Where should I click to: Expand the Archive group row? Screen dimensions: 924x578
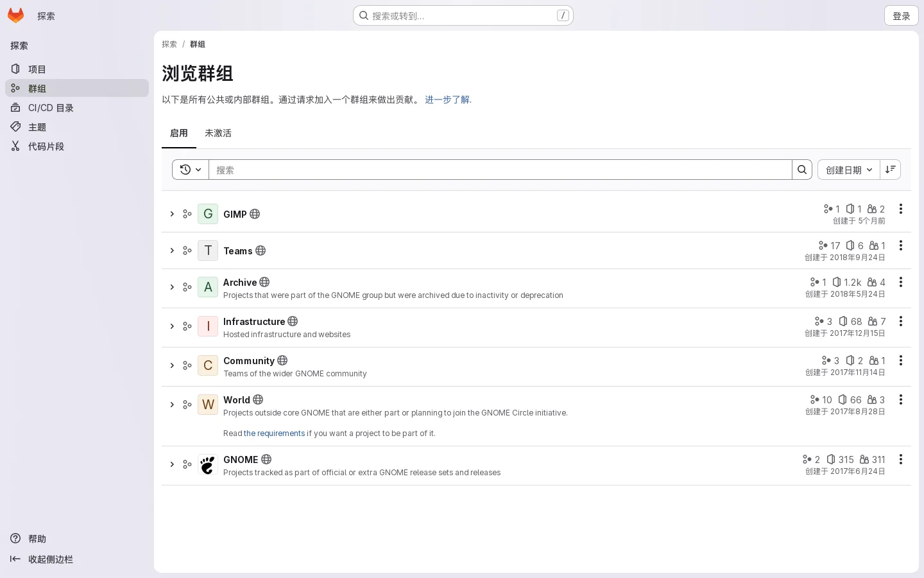click(x=172, y=287)
